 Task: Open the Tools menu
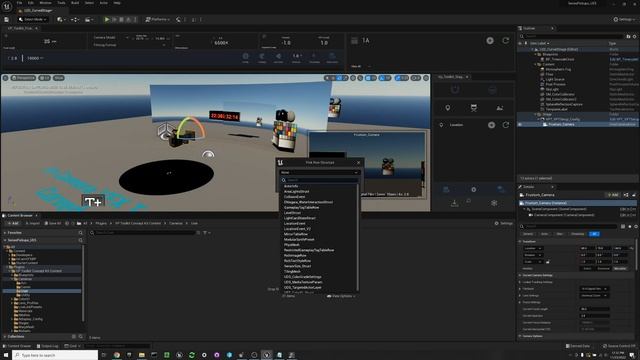61,3
